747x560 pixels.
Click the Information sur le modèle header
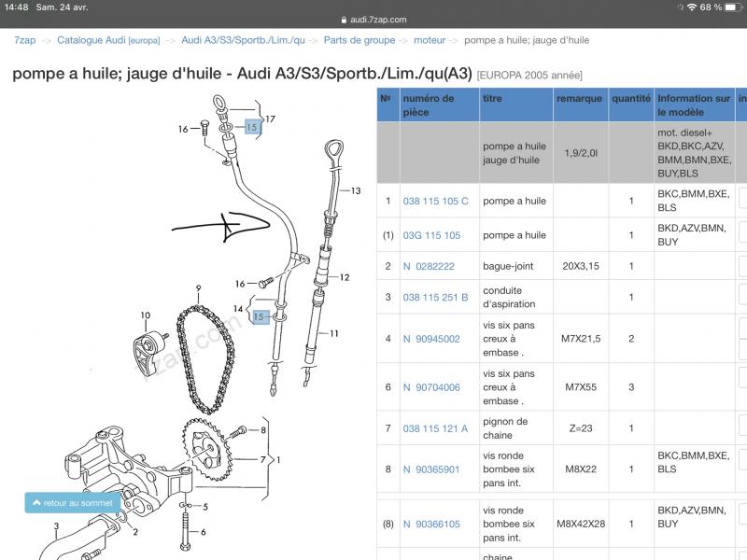(694, 105)
